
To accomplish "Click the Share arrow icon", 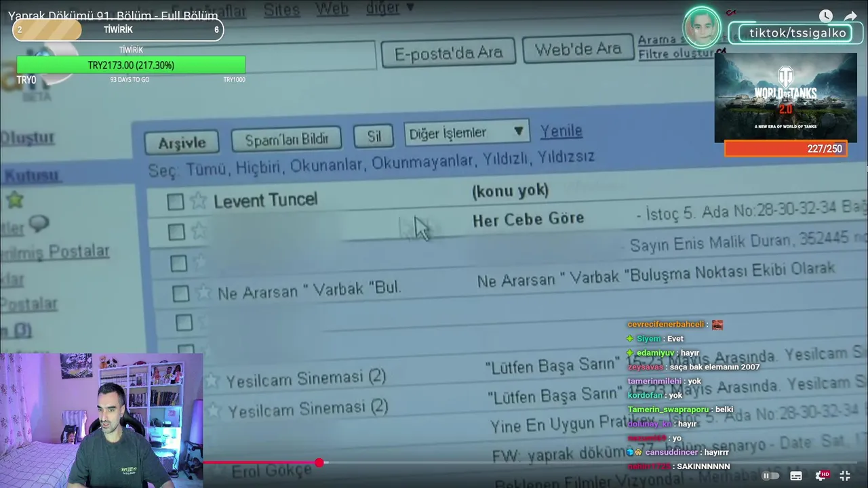I will pos(850,16).
